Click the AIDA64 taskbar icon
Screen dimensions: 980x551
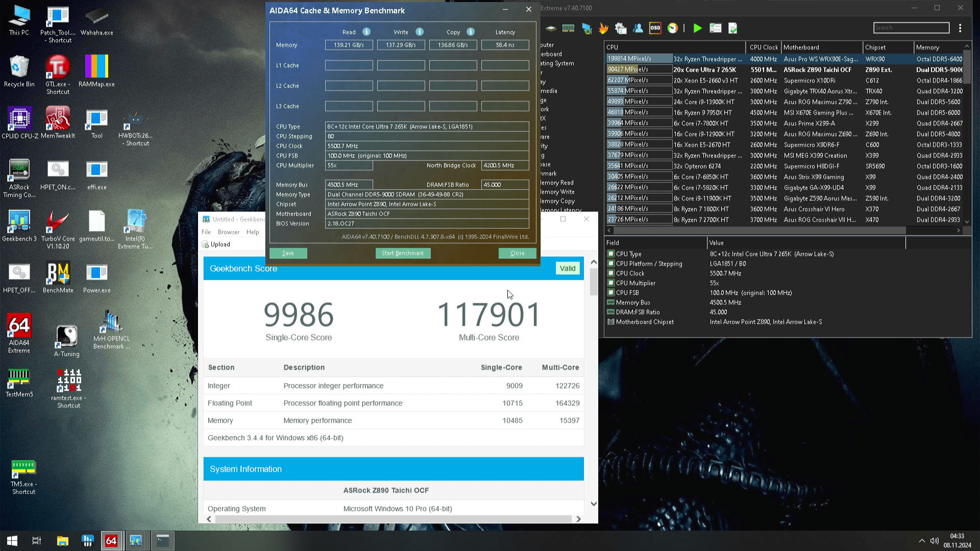click(111, 540)
